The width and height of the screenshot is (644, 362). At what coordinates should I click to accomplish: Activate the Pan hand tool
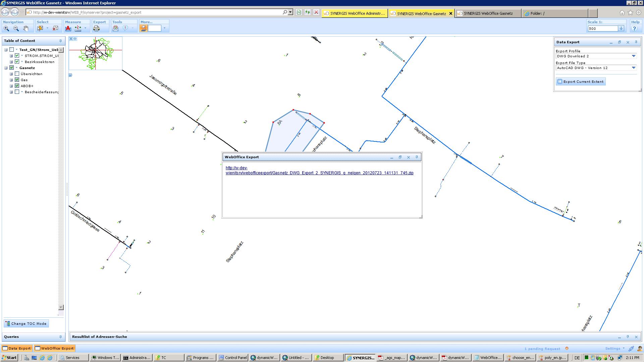(26, 28)
